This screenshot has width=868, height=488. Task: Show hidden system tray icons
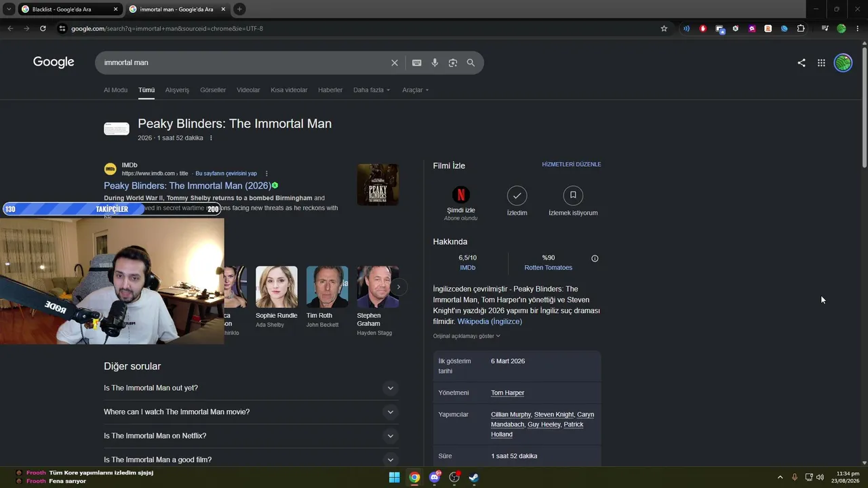tap(780, 477)
